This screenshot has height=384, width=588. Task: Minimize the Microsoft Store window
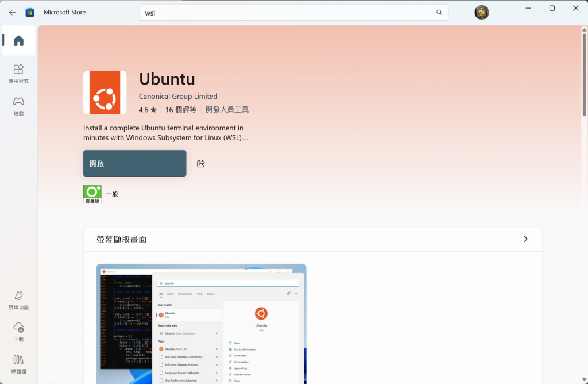528,8
